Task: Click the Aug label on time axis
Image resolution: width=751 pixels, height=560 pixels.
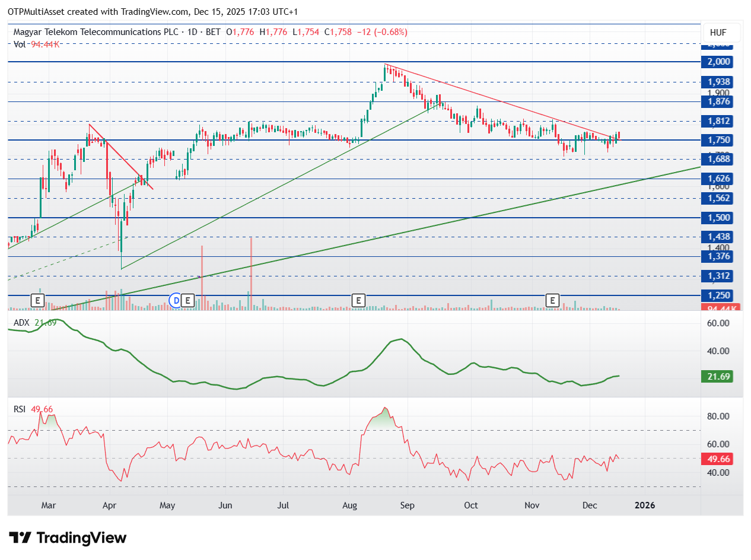Action: [349, 505]
